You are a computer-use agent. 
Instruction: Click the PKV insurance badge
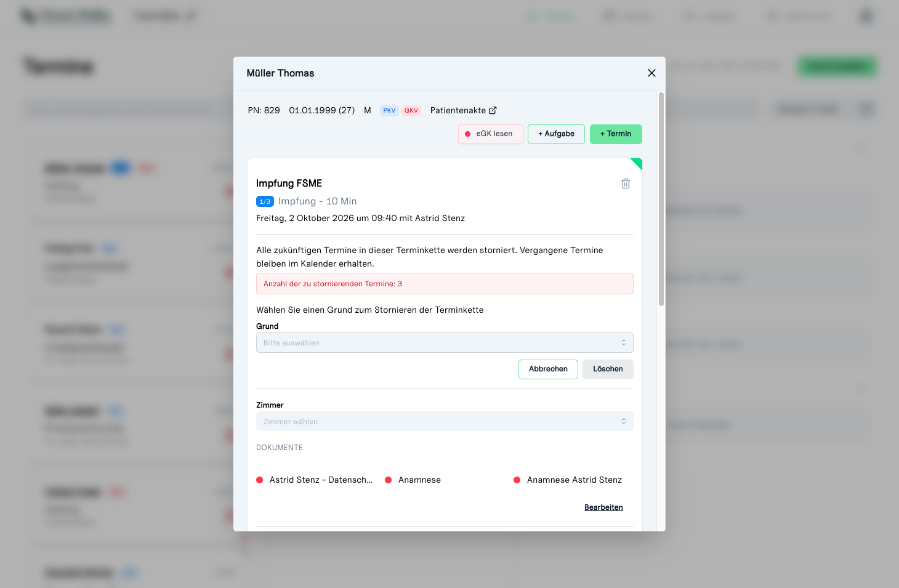click(x=389, y=111)
